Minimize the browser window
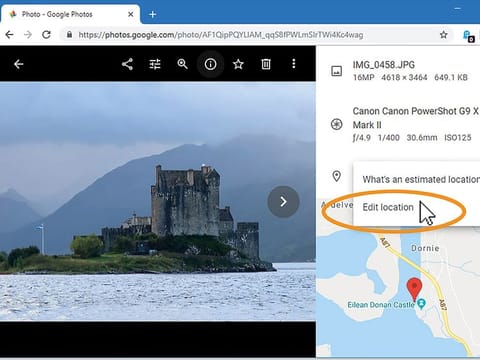Viewport: 480px width, 360px height. pos(458,9)
